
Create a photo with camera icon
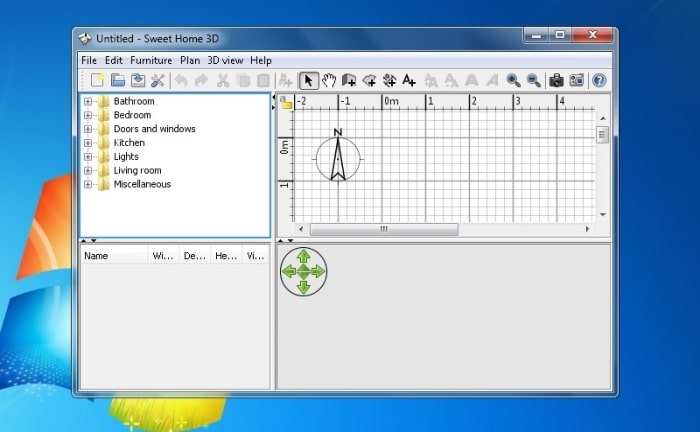(556, 80)
